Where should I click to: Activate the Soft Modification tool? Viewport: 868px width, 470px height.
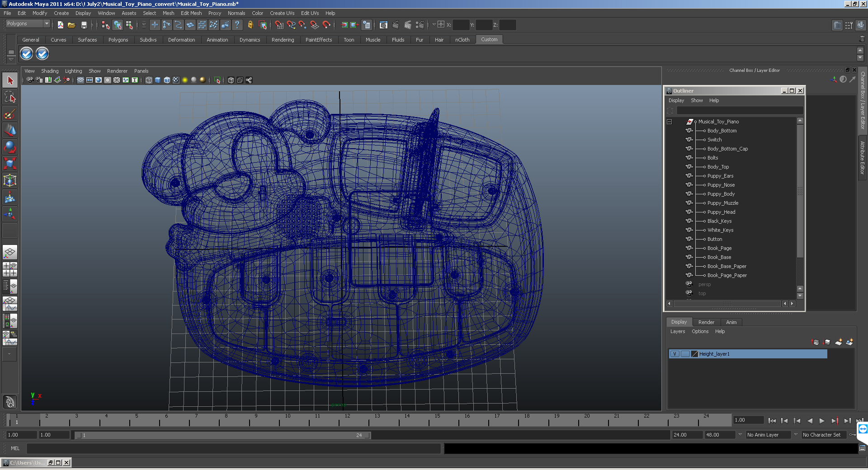(10, 197)
